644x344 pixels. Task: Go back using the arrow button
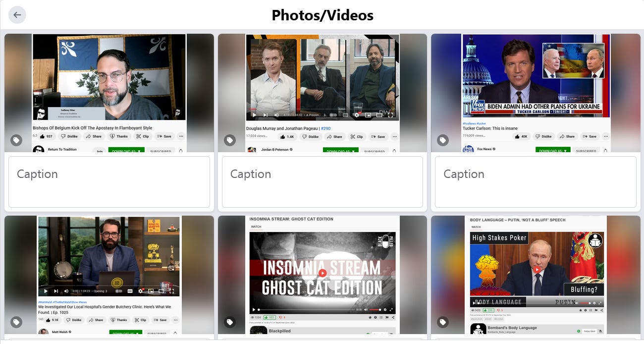click(x=17, y=15)
